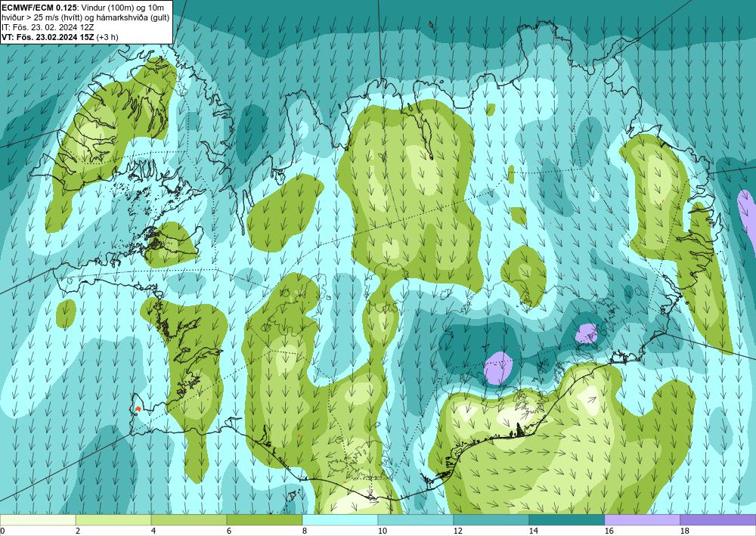The image size is (756, 536).
Task: Click the orange dot on the southwest peninsula
Action: pos(138,409)
